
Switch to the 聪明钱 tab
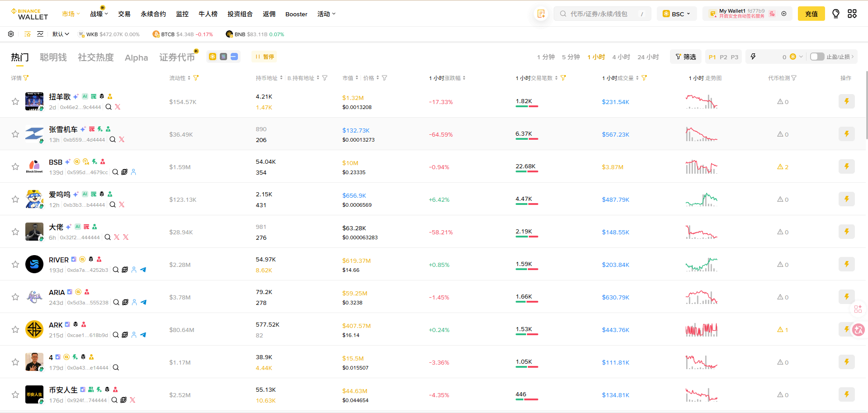point(53,57)
